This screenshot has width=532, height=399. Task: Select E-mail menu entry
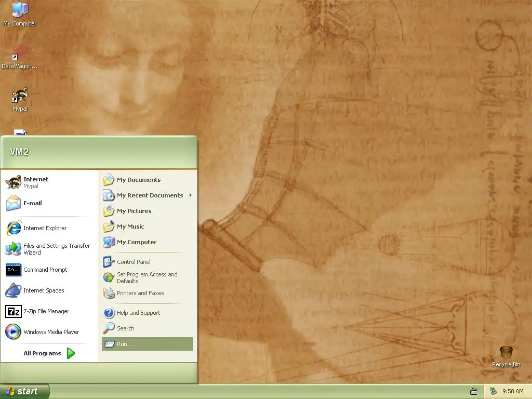[49, 203]
